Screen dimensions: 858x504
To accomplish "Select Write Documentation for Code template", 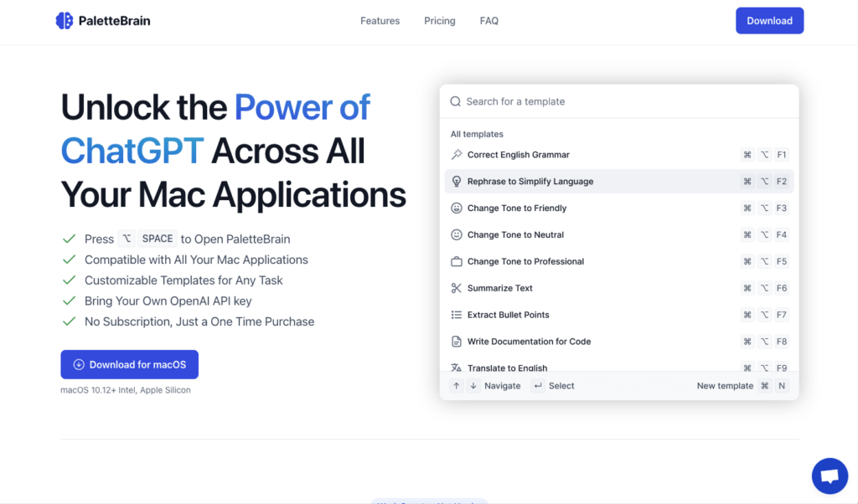I will [619, 342].
